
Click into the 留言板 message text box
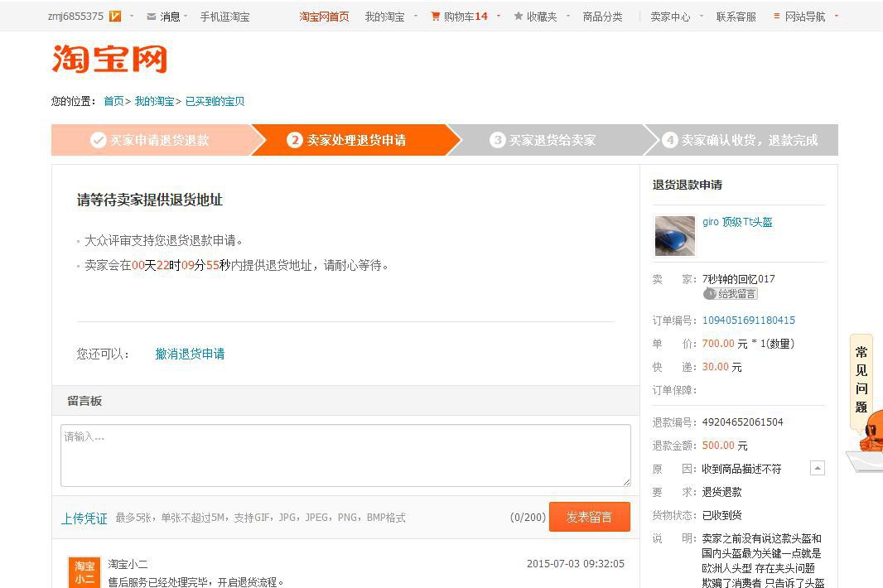(x=345, y=455)
